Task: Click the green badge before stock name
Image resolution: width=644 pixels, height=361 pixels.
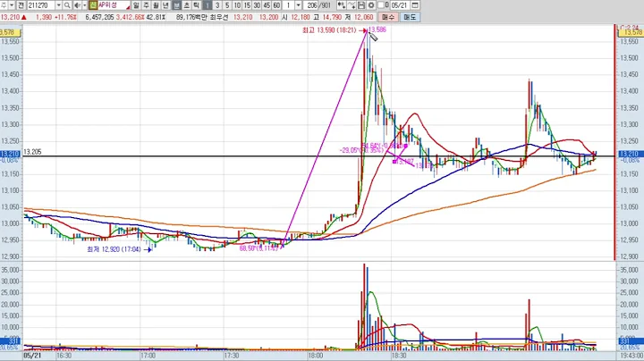Action: [x=93, y=5]
